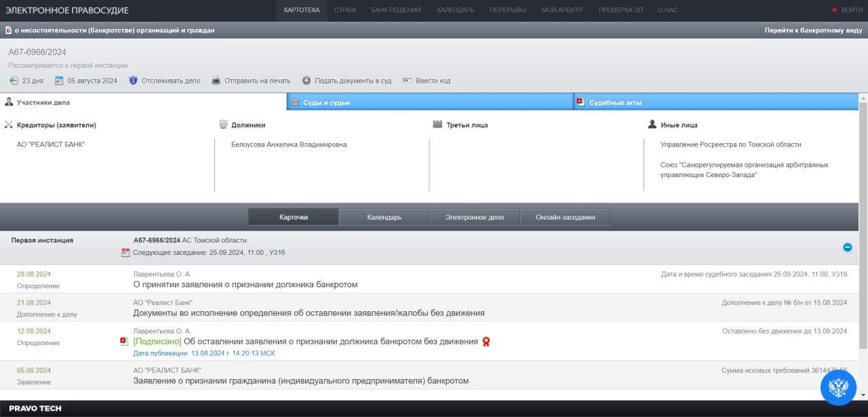
Task: Click the plus icon Подать документы в суд
Action: tap(307, 81)
